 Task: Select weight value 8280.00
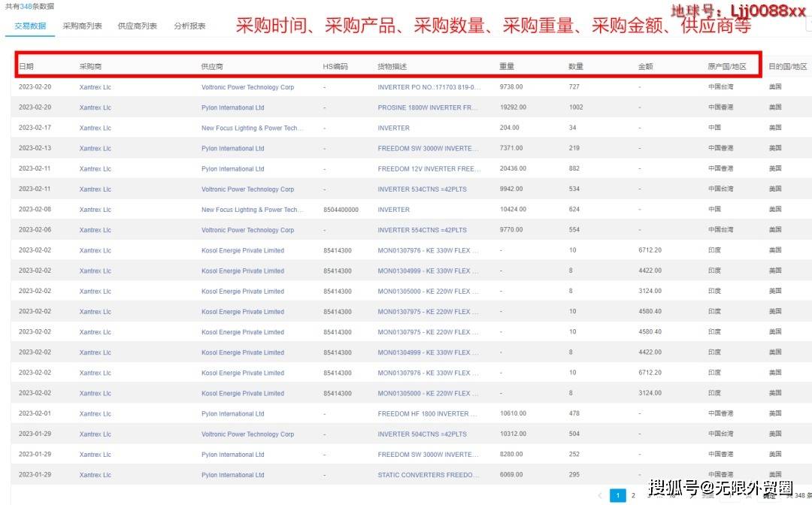click(511, 454)
